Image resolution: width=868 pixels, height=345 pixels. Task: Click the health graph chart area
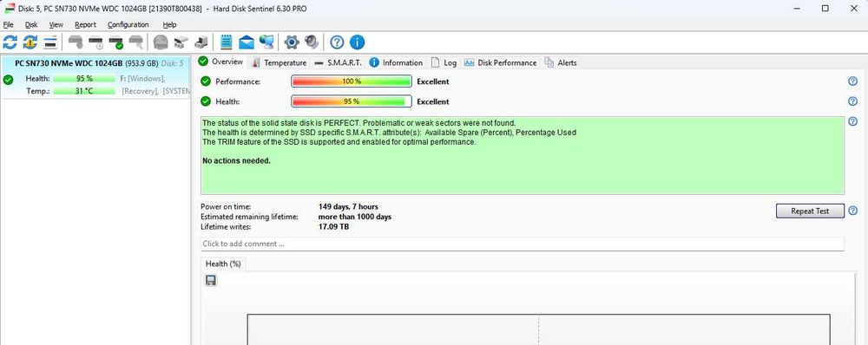point(538,329)
